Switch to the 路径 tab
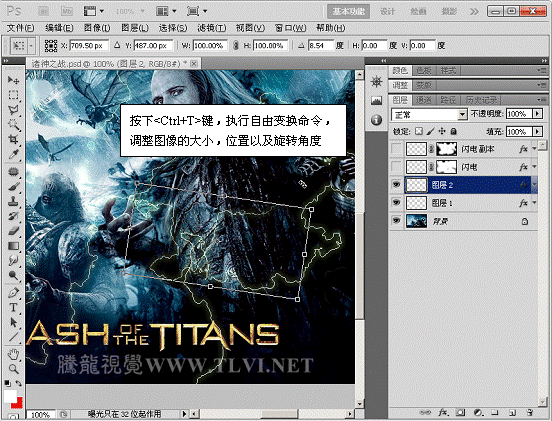Screen dimensions: 552x421 (448, 100)
